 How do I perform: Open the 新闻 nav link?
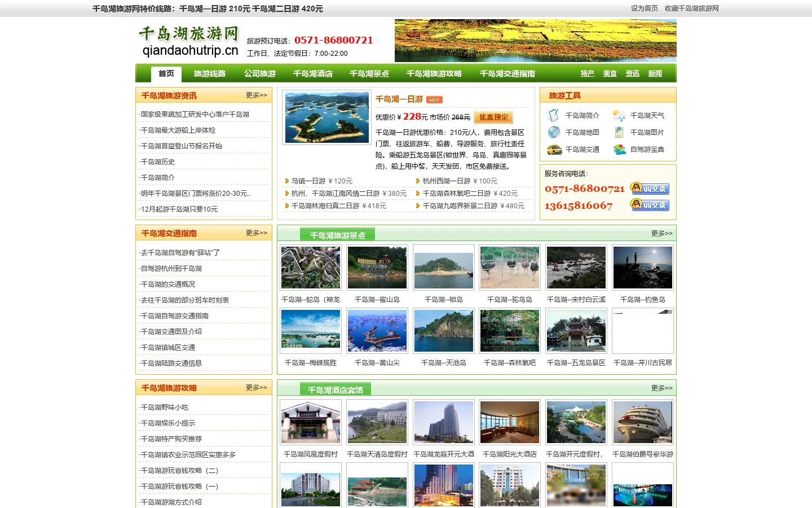pyautogui.click(x=655, y=74)
